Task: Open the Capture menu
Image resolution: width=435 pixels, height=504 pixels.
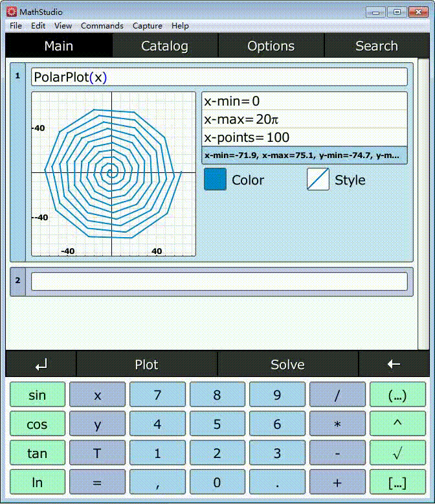Action: pyautogui.click(x=148, y=26)
